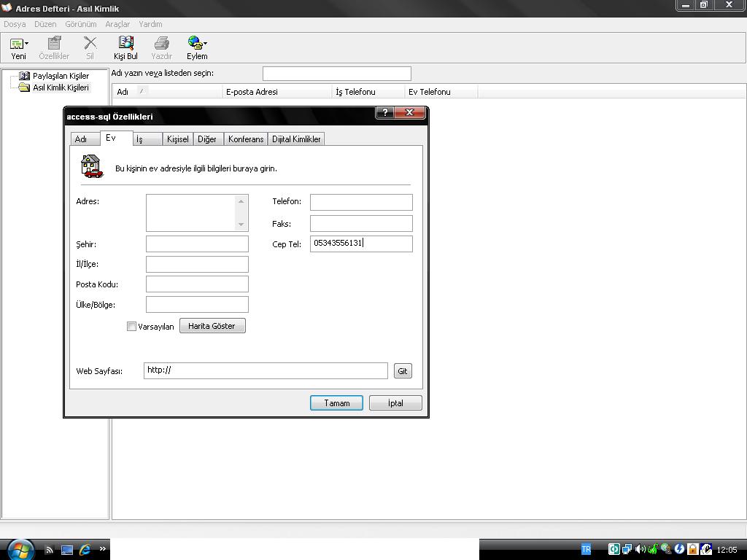Screen dimensions: 747x560
Task: Open Internet Explorer from the taskbar
Action: (85, 549)
